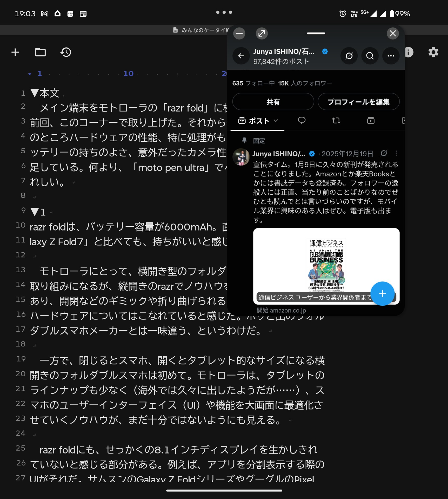Tap the blue compose post plus button
This screenshot has width=448, height=499.
pos(382,294)
